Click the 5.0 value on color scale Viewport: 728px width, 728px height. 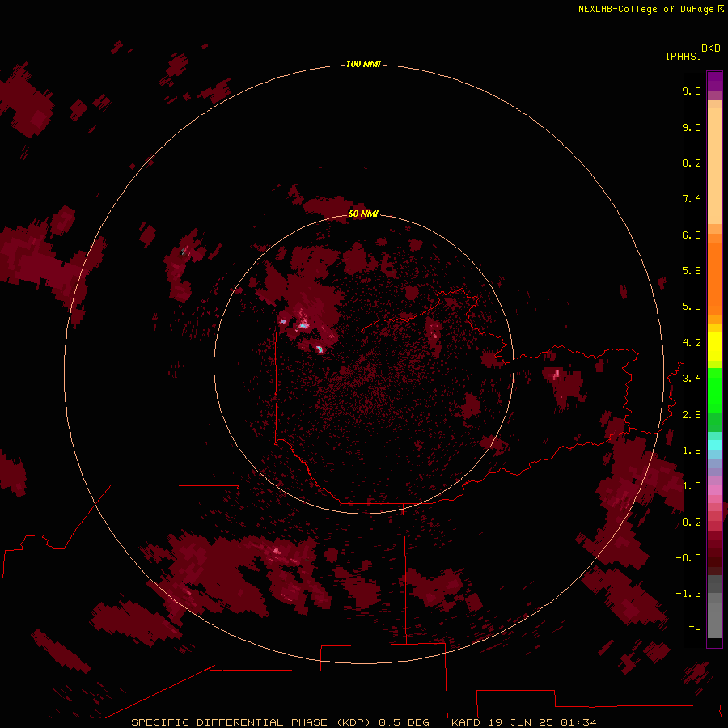(x=692, y=307)
